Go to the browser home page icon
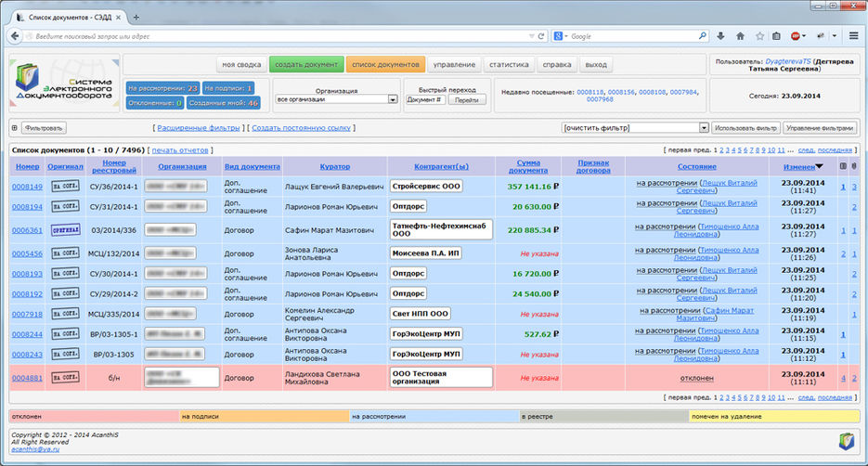 click(740, 36)
